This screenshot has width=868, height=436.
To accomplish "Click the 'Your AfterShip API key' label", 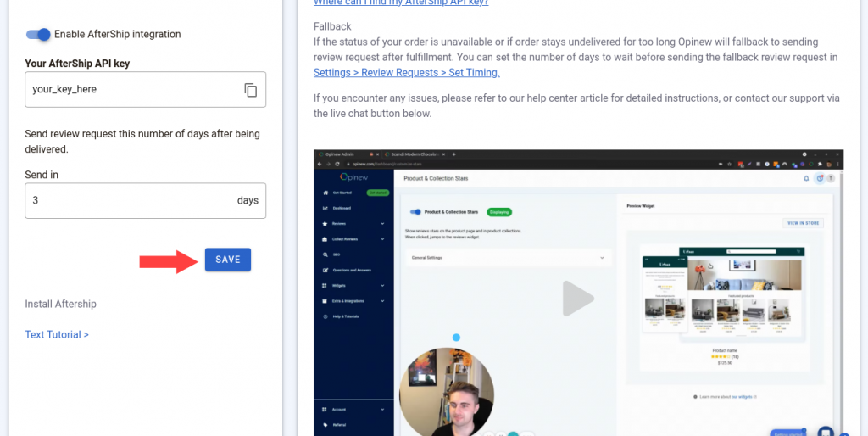I will [77, 64].
